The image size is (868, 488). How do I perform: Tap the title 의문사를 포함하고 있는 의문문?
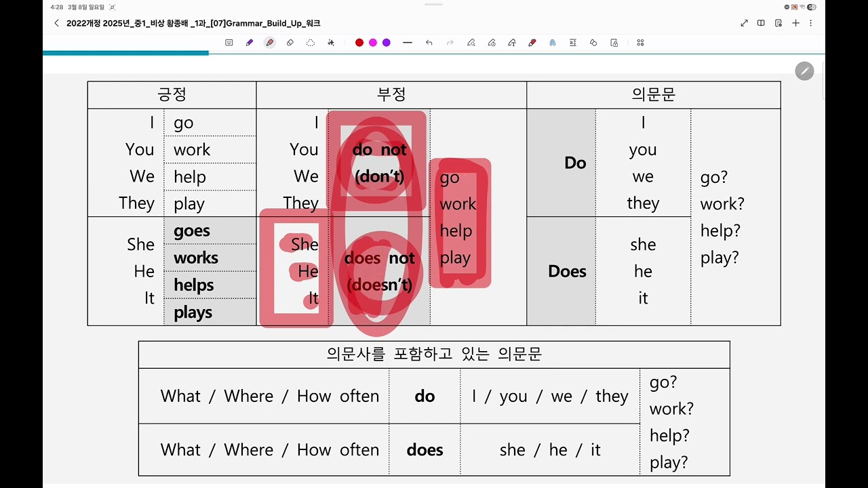434,354
